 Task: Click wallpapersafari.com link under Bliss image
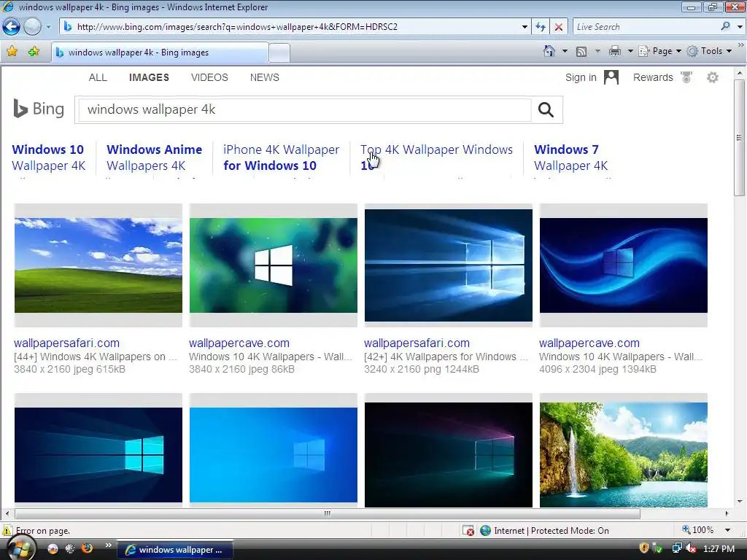[x=66, y=343]
